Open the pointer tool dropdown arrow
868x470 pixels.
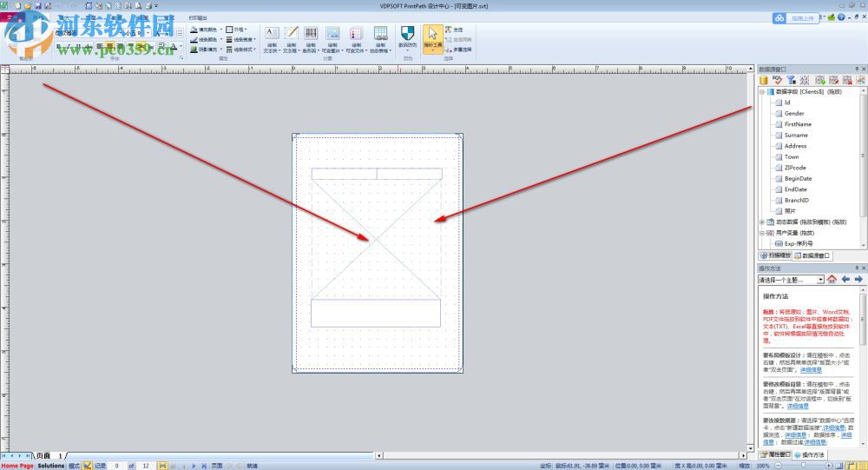[433, 51]
